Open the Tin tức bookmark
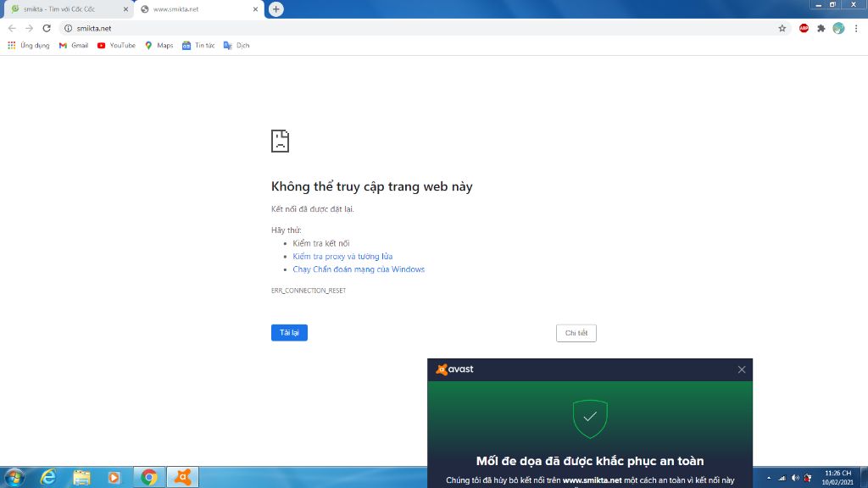868x488 pixels. [x=198, y=46]
